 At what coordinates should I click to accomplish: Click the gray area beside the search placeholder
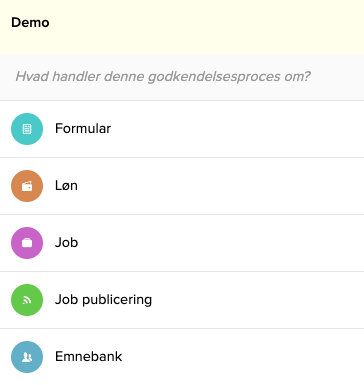(337, 77)
